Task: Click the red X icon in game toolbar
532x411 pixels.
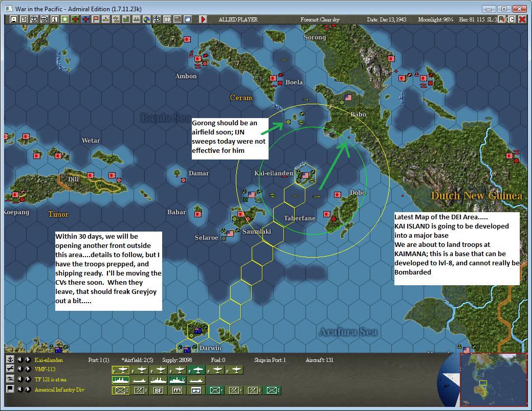Action: click(x=522, y=19)
